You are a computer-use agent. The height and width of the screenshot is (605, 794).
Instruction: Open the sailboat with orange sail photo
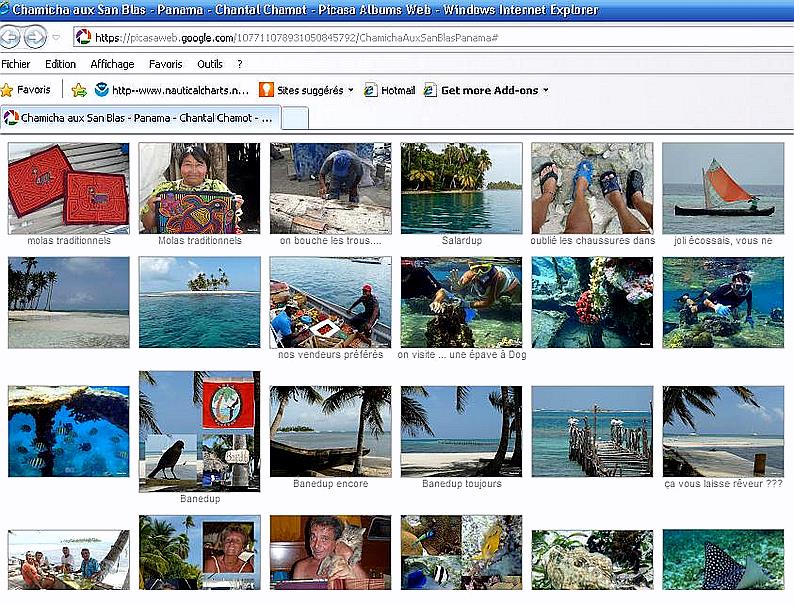tap(723, 188)
